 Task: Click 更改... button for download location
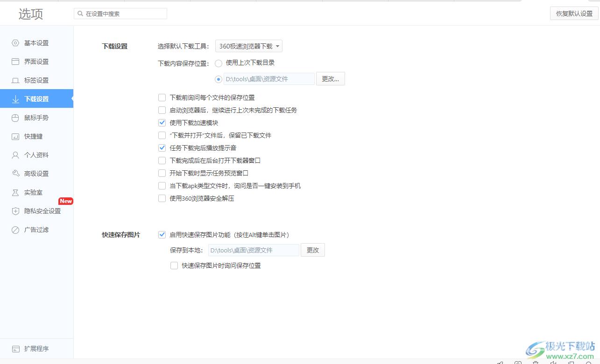(331, 79)
